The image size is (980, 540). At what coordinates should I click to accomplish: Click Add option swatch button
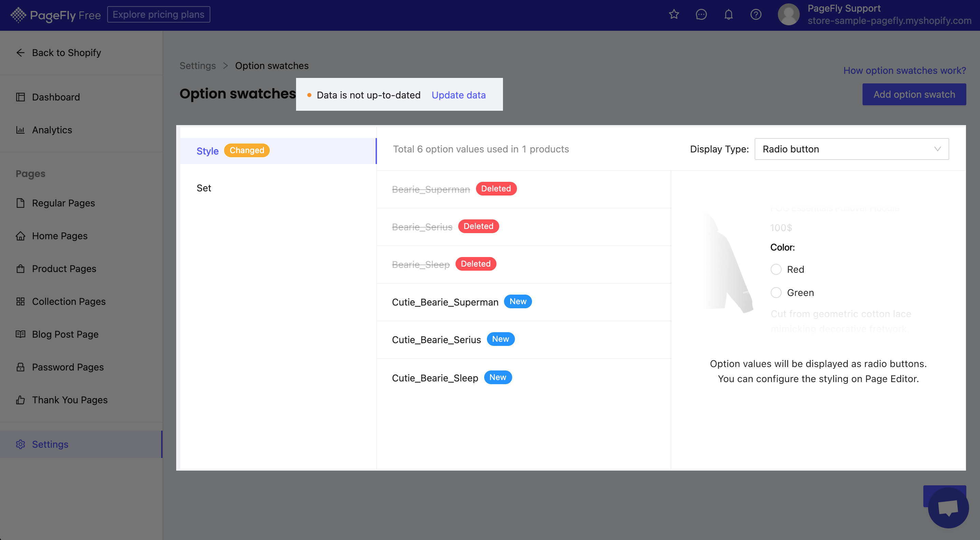pos(914,94)
